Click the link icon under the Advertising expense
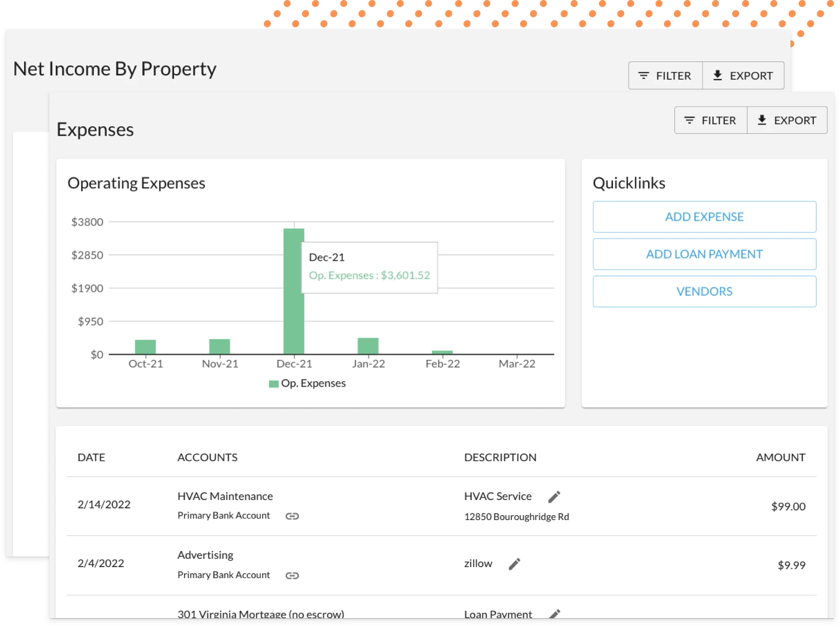840x628 pixels. tap(293, 575)
